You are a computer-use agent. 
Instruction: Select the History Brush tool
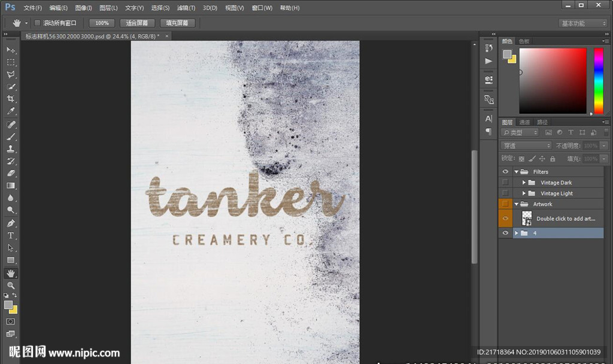click(11, 160)
